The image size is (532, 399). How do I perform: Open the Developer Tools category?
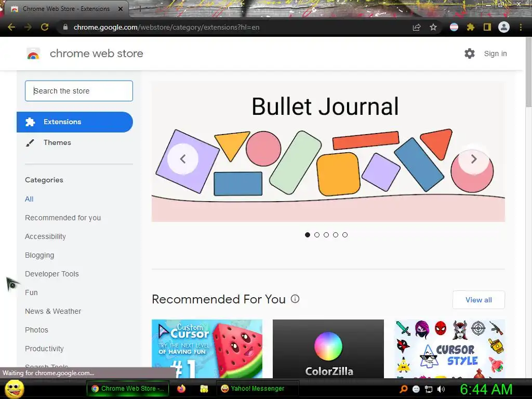point(52,274)
